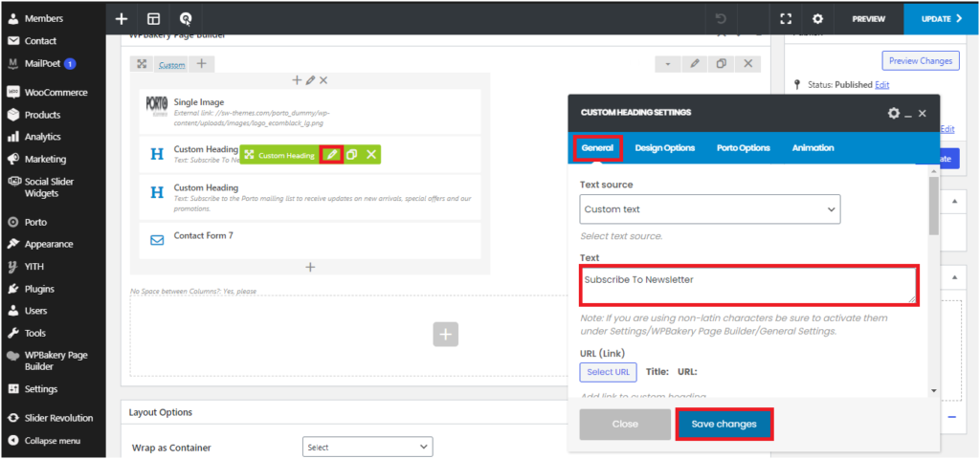Click the large plus button in empty row

446,334
